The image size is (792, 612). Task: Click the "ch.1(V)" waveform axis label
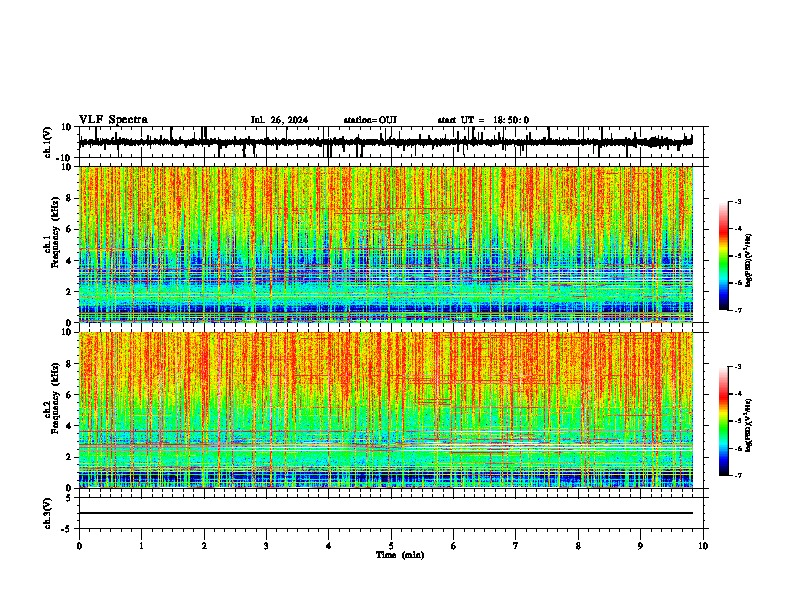(48, 142)
